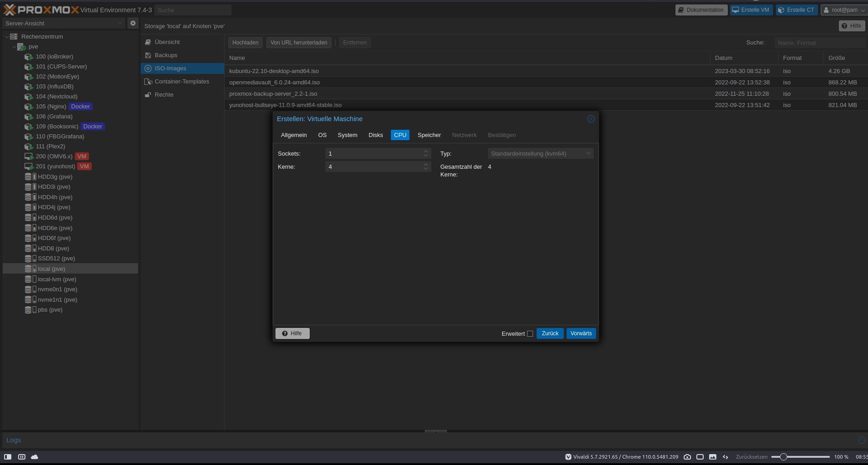Click Zurück to go back
The image size is (868, 465).
coord(550,333)
